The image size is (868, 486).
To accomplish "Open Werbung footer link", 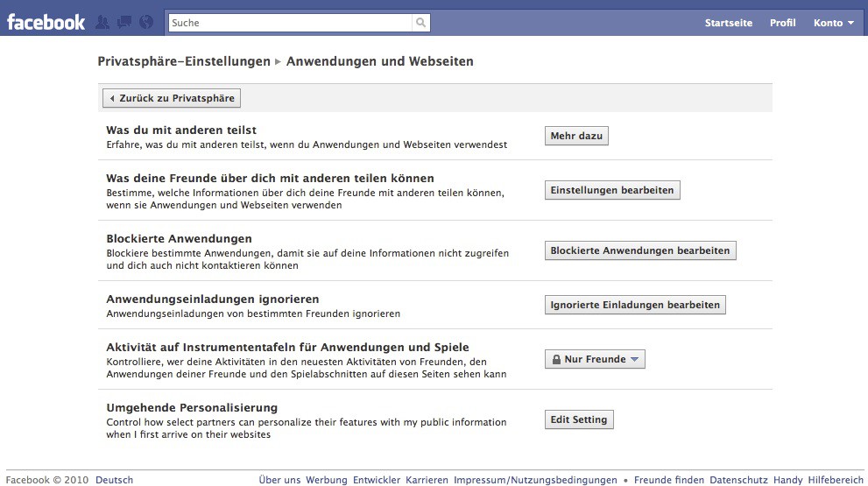I will 327,480.
